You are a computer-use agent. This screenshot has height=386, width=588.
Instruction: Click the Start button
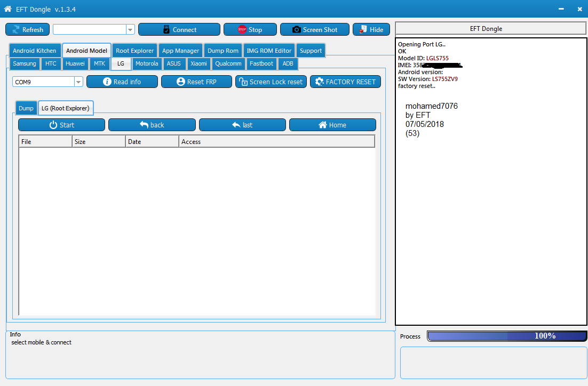pyautogui.click(x=61, y=125)
